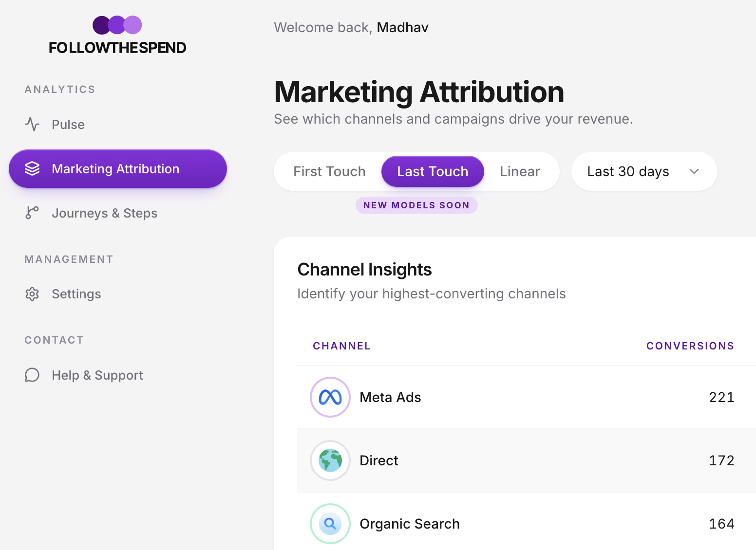Click the ANALYTICS section label
Screen dimensions: 756x550
pyautogui.click(x=60, y=90)
